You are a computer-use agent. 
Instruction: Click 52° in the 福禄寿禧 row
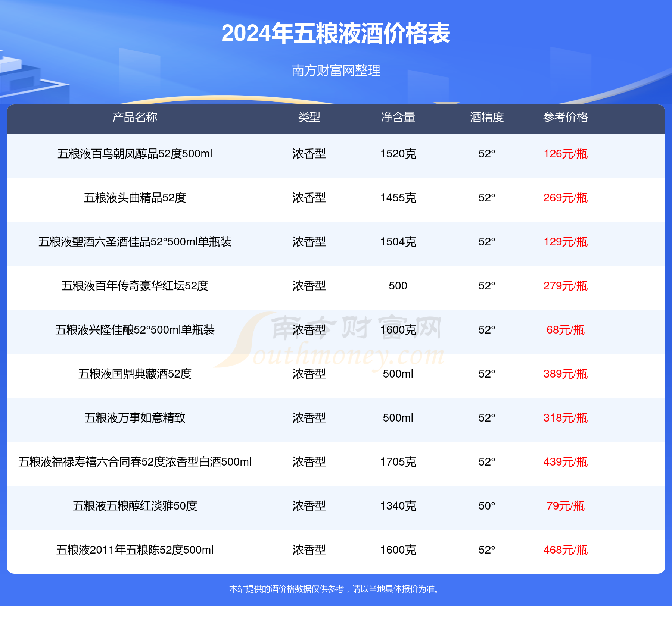pyautogui.click(x=487, y=462)
